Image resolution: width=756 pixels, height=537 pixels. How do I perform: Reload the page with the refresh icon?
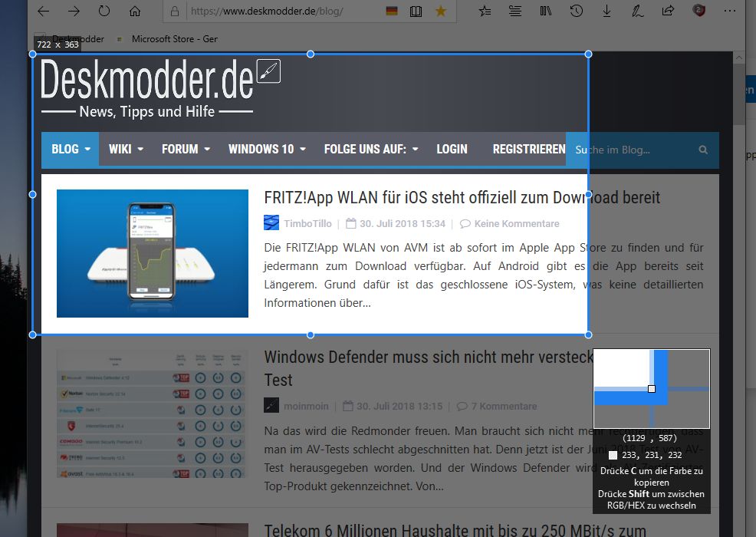point(104,11)
